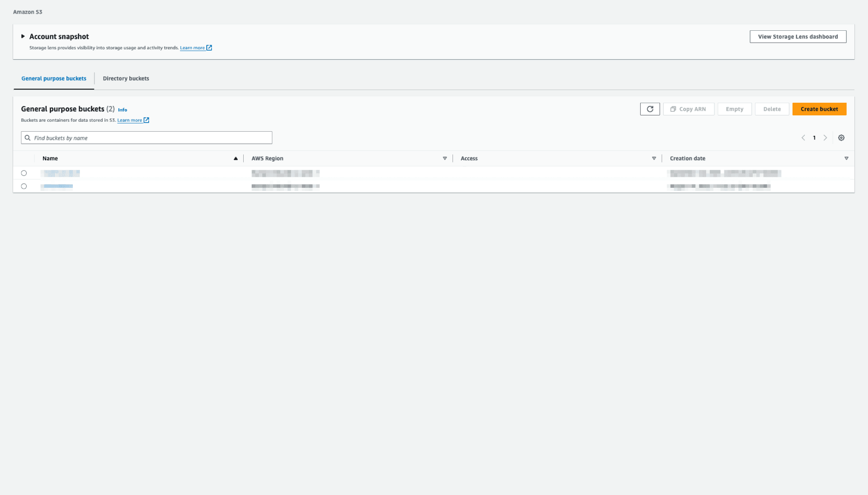Select General purpose buckets tab
This screenshot has width=868, height=495.
pyautogui.click(x=54, y=78)
